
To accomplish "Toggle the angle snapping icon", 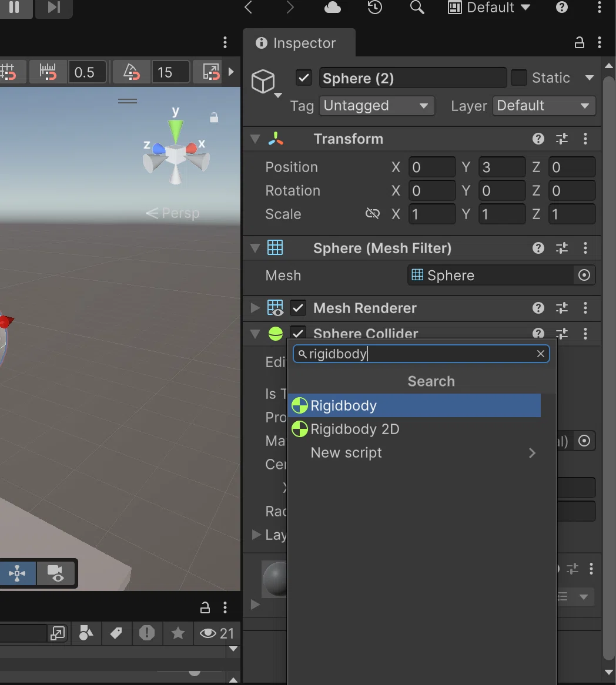I will click(x=132, y=72).
